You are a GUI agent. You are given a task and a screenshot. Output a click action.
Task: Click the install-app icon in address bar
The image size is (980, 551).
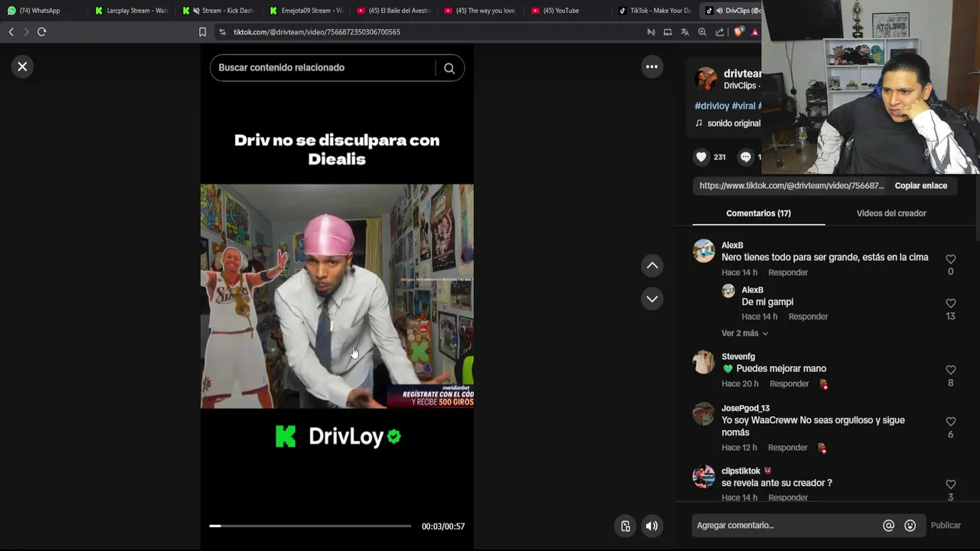click(668, 32)
